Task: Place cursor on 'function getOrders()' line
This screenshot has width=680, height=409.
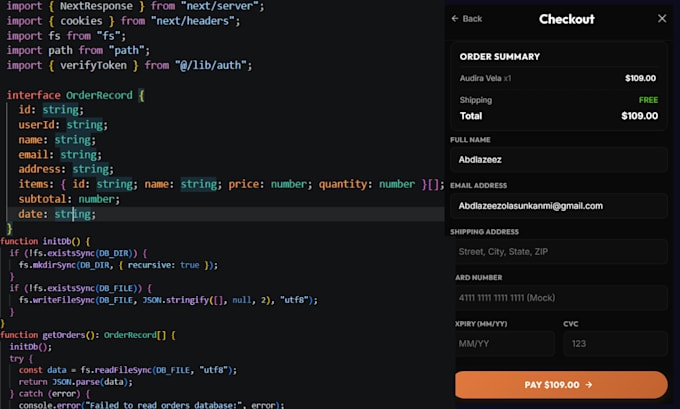Action: tap(88, 335)
